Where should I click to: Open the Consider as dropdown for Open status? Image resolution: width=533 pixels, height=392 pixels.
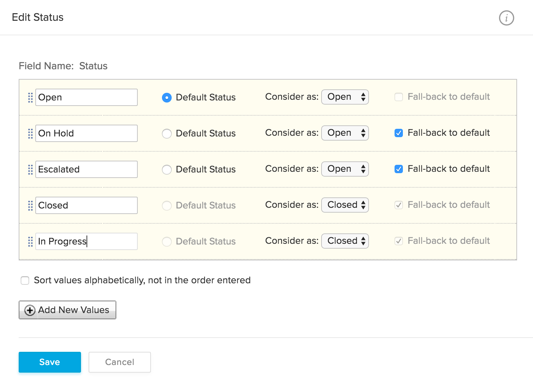[345, 97]
